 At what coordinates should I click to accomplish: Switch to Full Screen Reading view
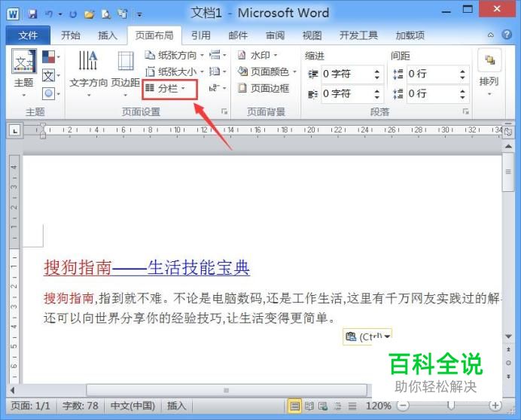[309, 406]
